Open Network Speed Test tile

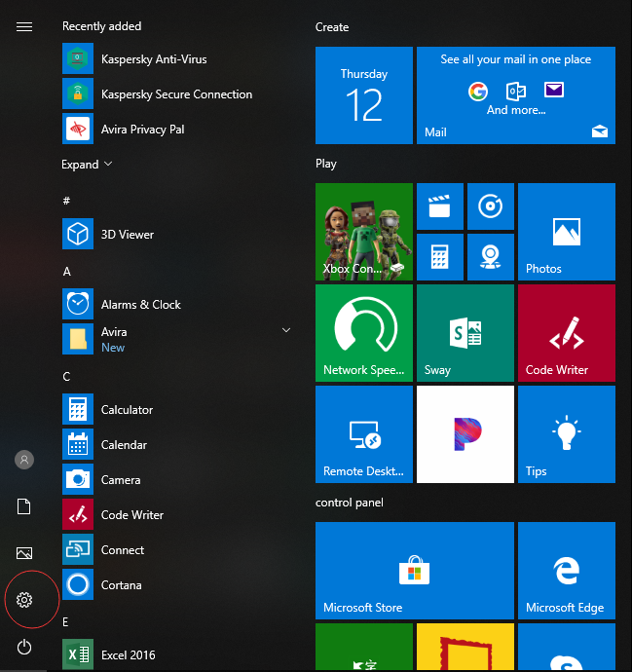click(x=364, y=333)
